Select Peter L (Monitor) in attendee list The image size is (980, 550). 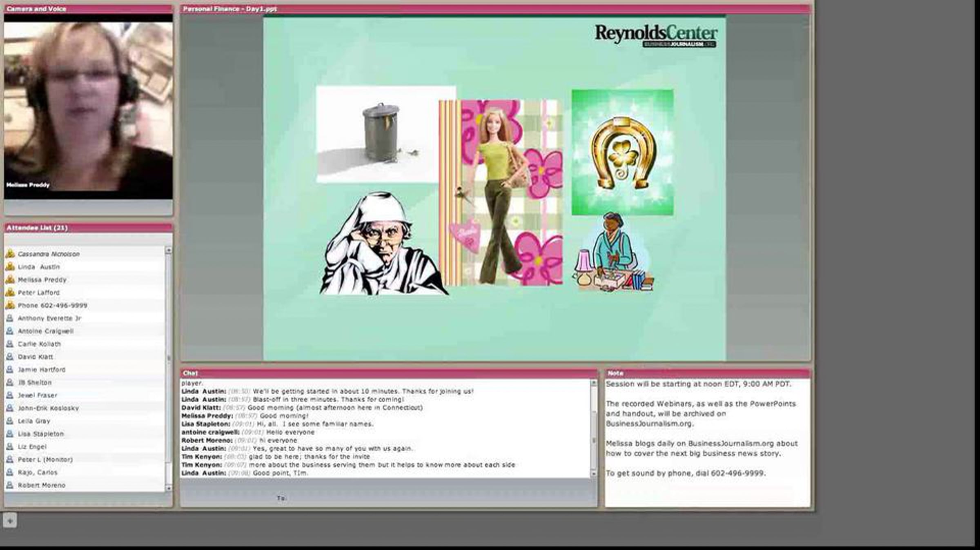coord(45,459)
